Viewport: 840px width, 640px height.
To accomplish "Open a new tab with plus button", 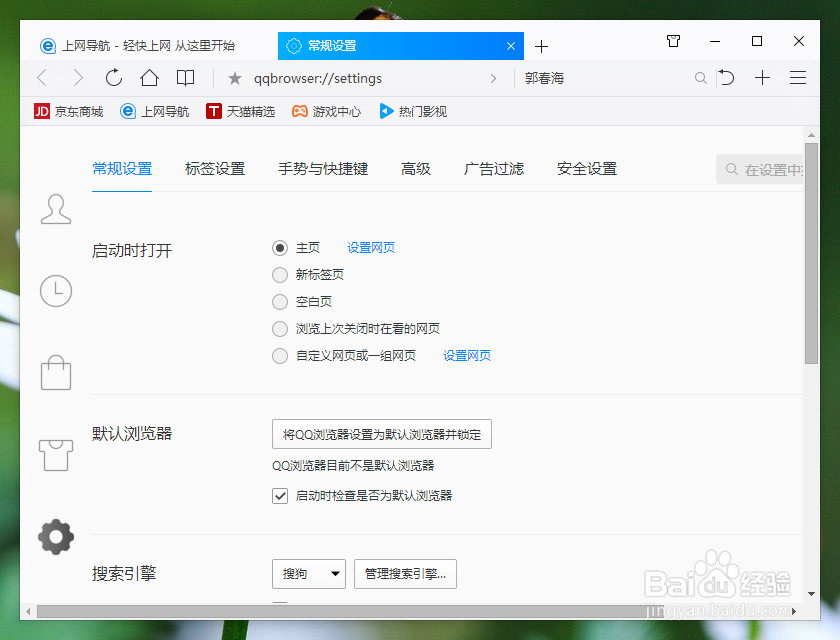I will (x=541, y=47).
